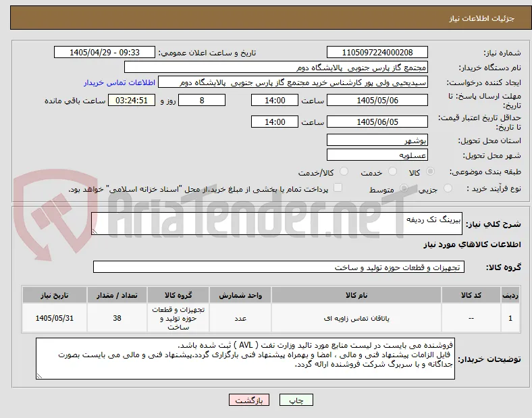Click the resize handle of شرح کلی نیاز

(95, 232)
